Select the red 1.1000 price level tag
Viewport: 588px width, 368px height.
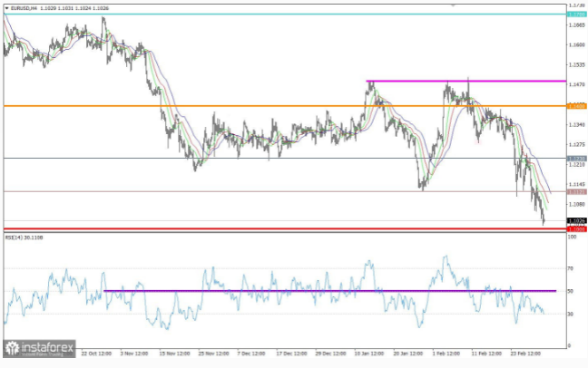577,229
